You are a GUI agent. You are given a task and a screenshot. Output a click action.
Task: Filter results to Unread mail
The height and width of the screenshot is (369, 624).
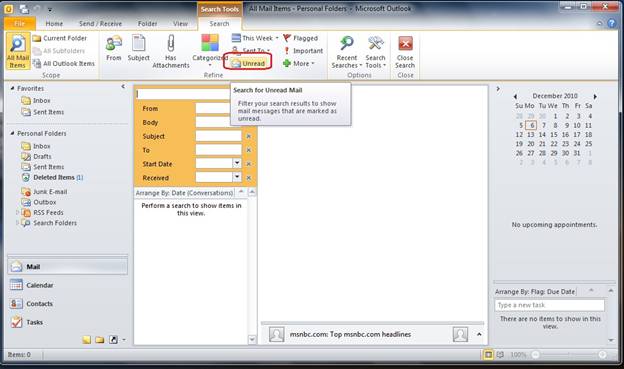(x=248, y=63)
